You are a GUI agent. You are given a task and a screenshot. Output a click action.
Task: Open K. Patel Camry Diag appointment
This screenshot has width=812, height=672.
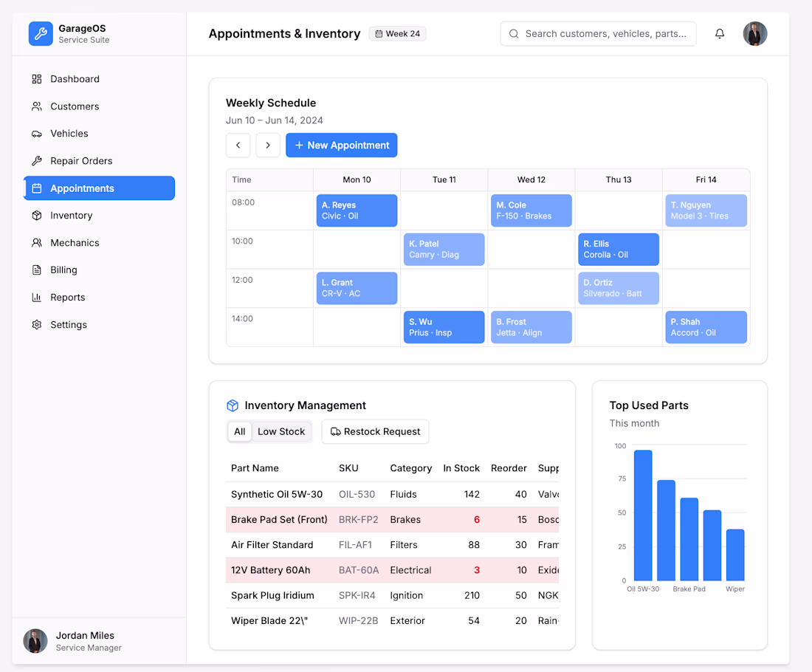(x=444, y=249)
